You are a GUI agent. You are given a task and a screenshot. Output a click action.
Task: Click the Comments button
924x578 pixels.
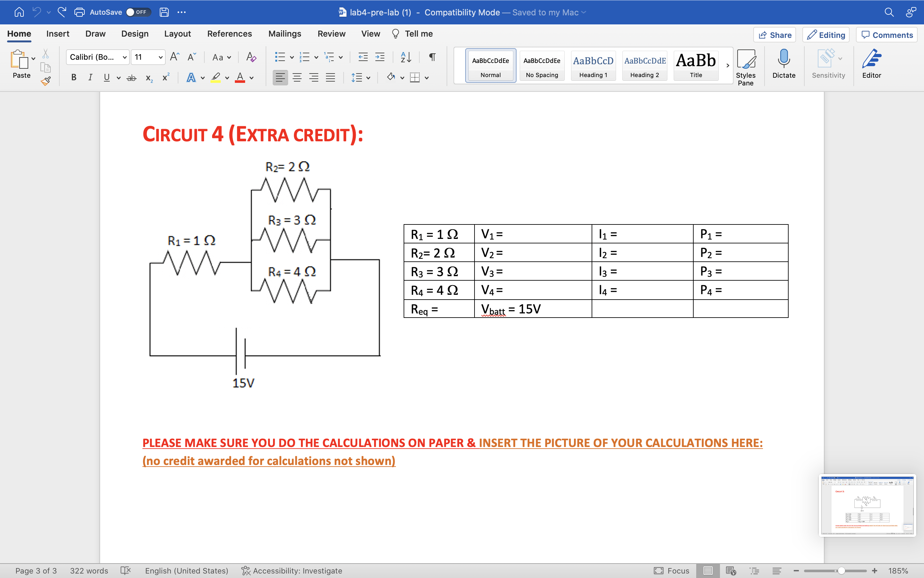coord(887,35)
